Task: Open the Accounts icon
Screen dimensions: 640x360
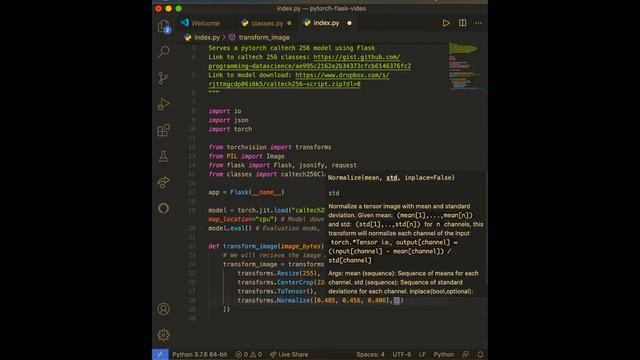Action: [x=163, y=309]
